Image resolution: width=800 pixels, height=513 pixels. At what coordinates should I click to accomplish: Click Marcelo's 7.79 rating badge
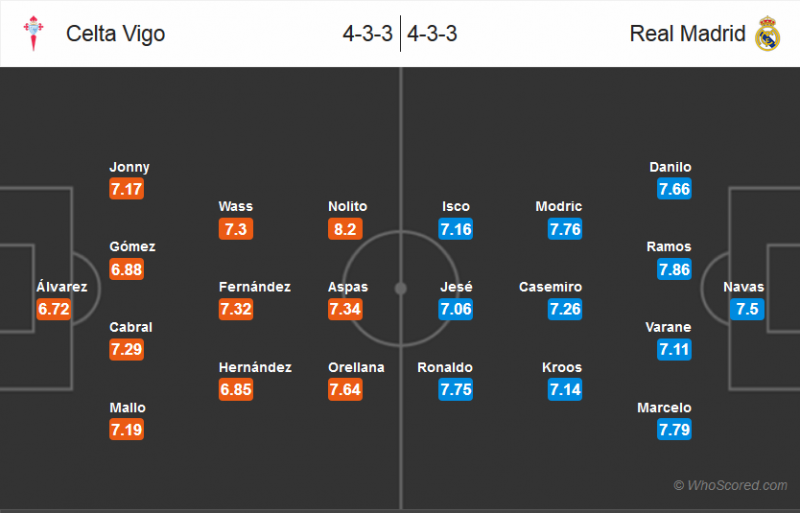[x=674, y=430]
